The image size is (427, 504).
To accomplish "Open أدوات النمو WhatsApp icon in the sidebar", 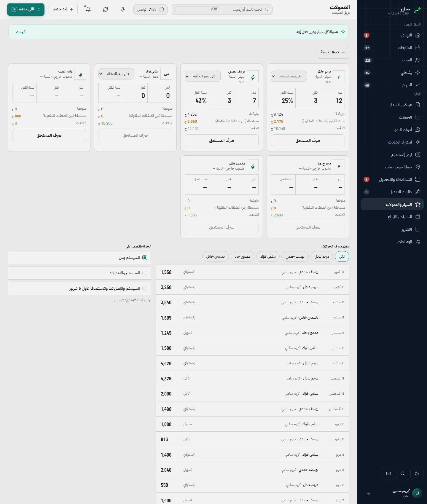I will 418,130.
